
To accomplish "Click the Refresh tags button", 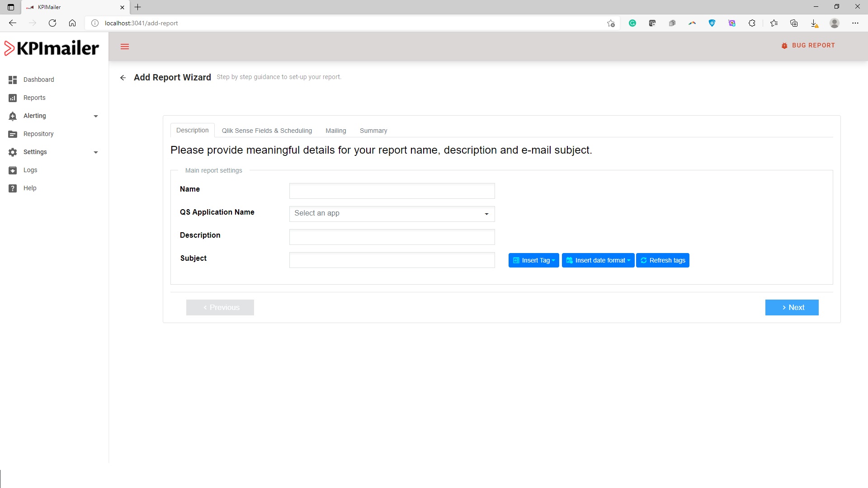I will point(662,260).
